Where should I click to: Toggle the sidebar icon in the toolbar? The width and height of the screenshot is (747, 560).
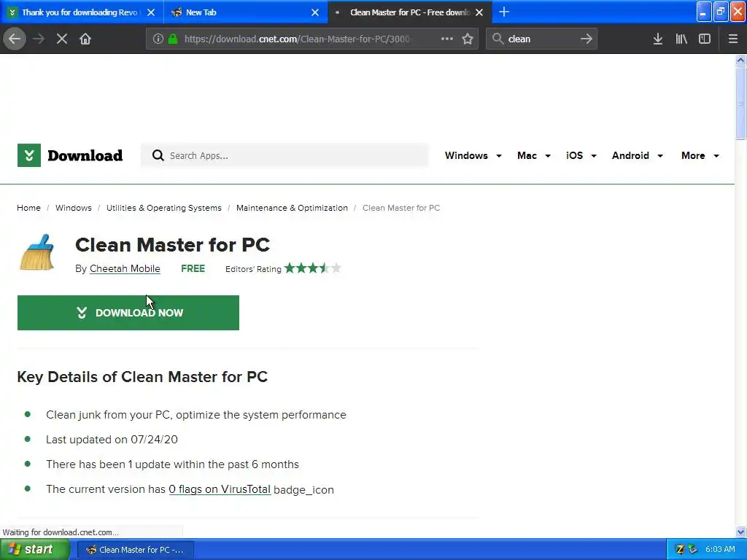coord(705,39)
